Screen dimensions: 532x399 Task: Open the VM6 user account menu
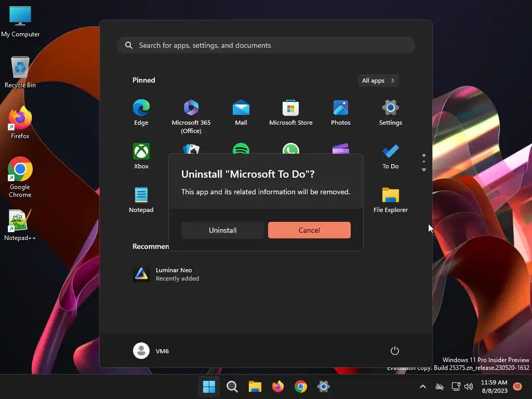[x=151, y=351]
